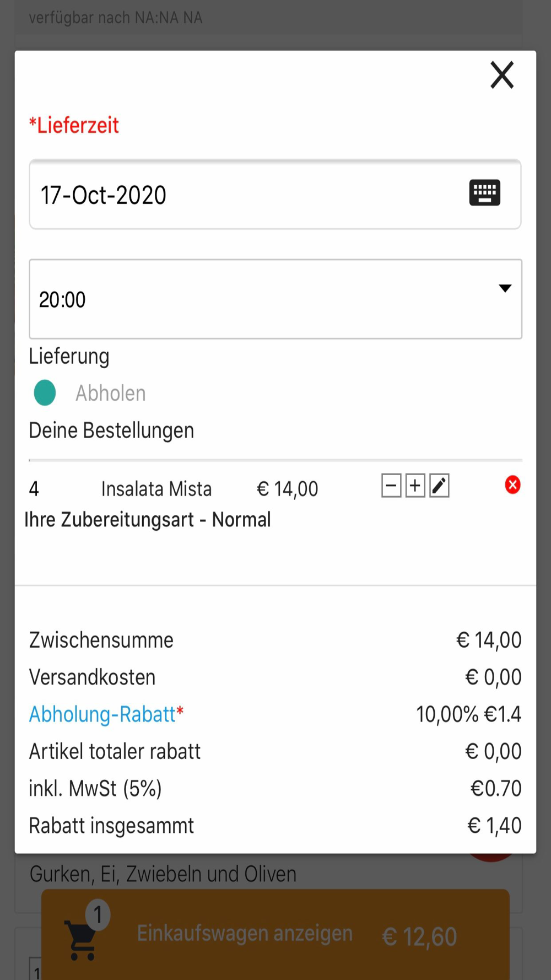Viewport: 551px width, 980px height.
Task: Remove Insalata Mista with the red delete icon
Action: tap(512, 485)
